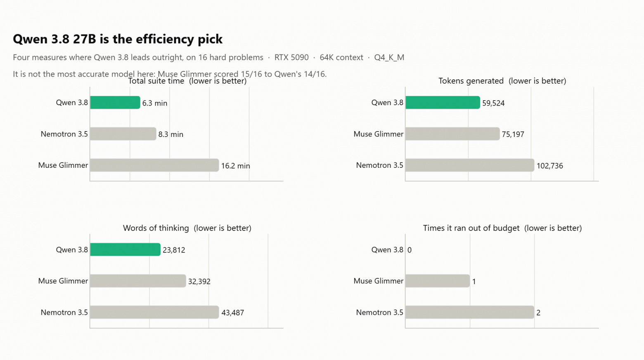The image size is (644, 360).
Task: Select the Nemotron 3.5 8.3 min bar
Action: [x=123, y=134]
